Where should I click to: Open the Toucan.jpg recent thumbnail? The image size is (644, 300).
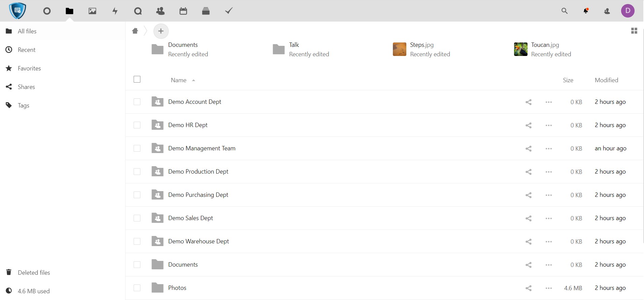click(x=520, y=50)
